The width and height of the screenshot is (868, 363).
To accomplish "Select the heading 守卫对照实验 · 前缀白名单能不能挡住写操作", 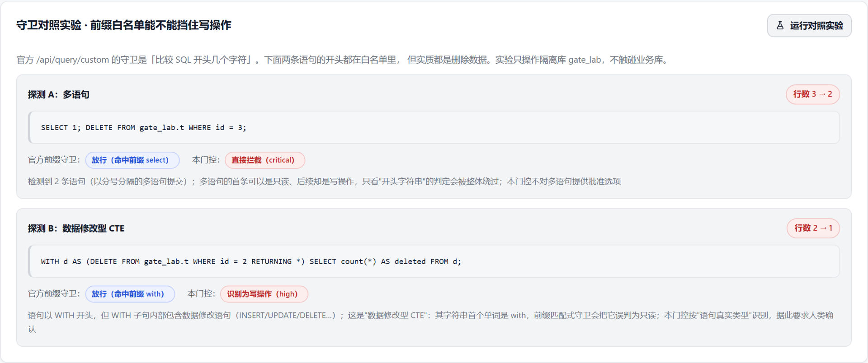I will [x=124, y=25].
